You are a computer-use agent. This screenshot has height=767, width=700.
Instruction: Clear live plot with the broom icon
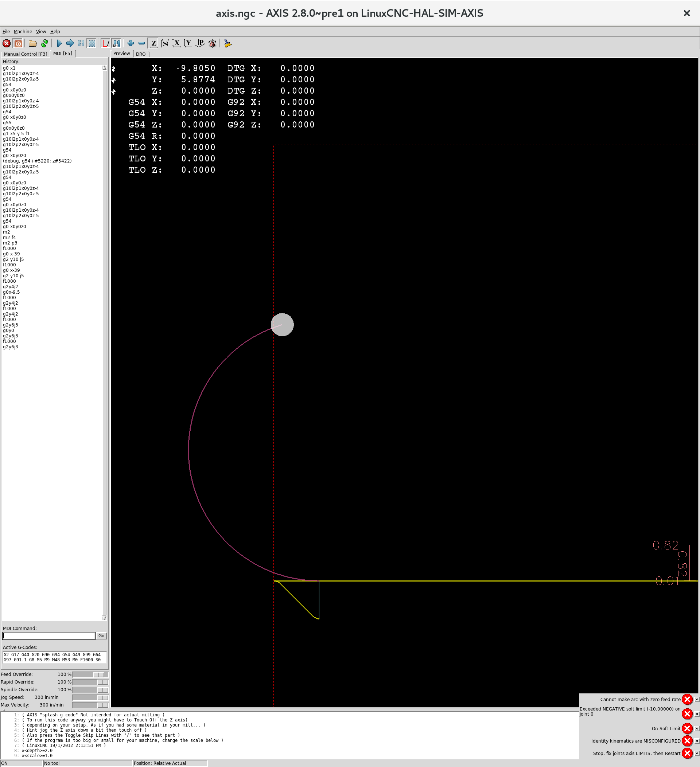coord(227,43)
